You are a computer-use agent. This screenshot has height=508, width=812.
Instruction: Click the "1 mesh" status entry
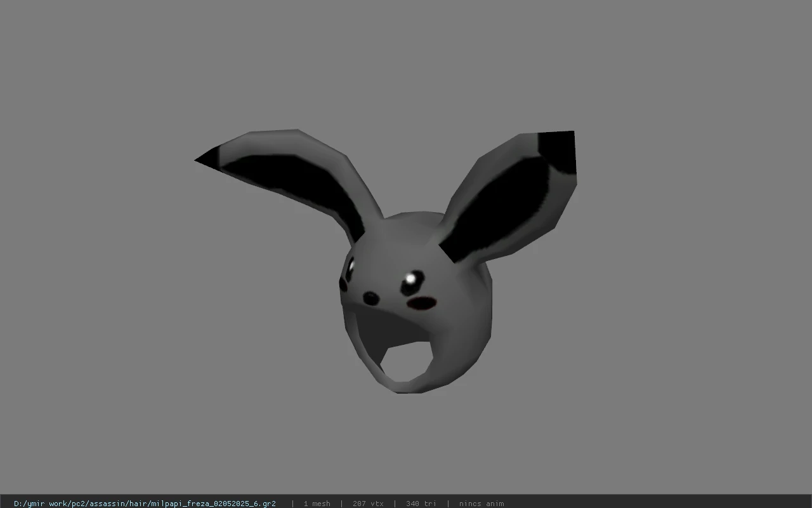[317, 504]
